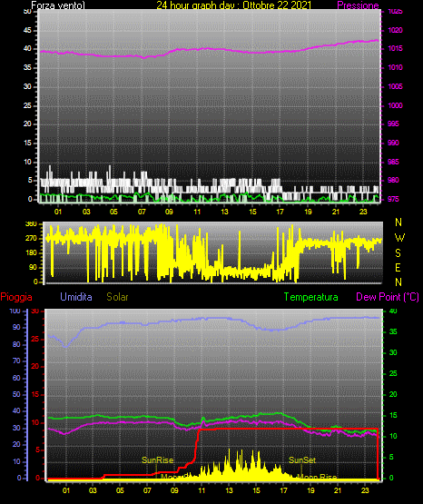Click the '100' humidity axis value
The height and width of the screenshot is (504, 423).
pyautogui.click(x=15, y=311)
